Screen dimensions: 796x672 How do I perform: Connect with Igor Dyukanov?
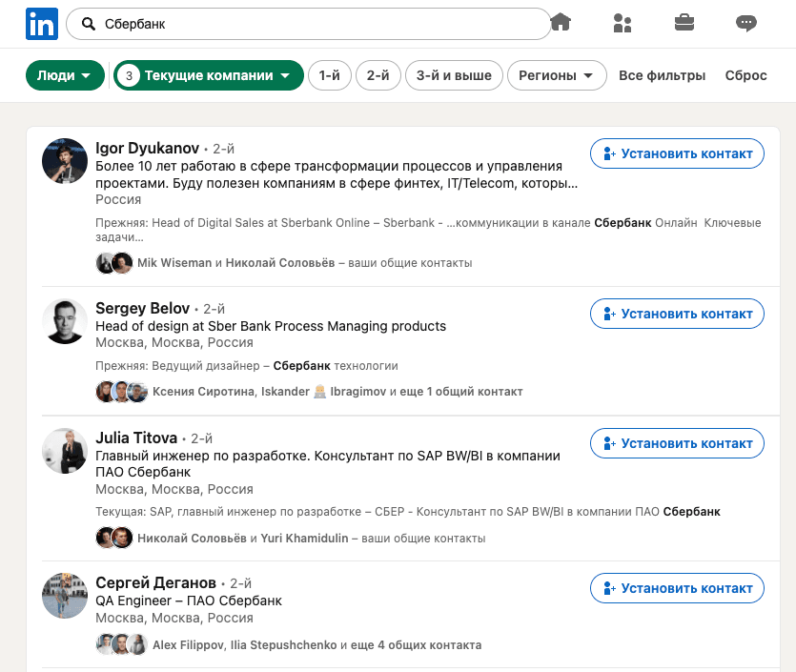(x=677, y=153)
